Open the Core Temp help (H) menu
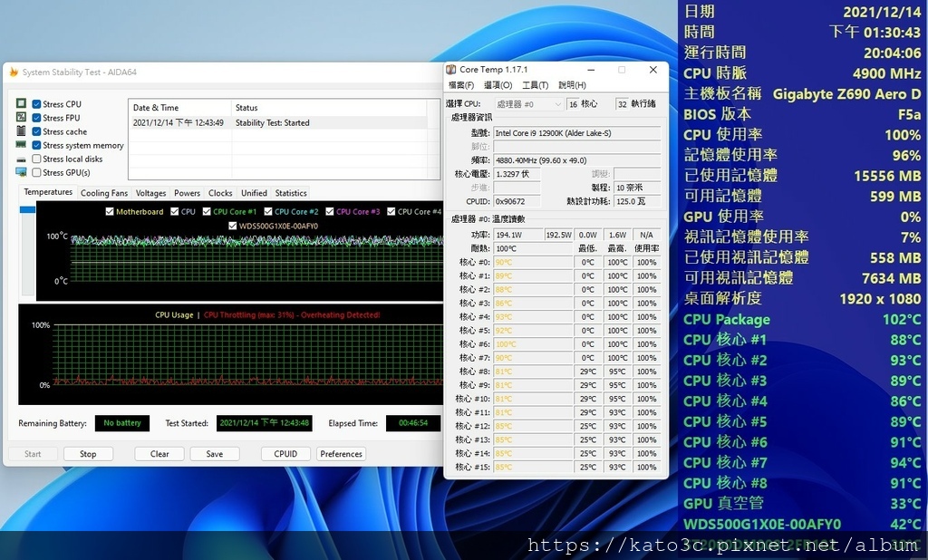Screen dimensions: 928x560 pyautogui.click(x=573, y=85)
